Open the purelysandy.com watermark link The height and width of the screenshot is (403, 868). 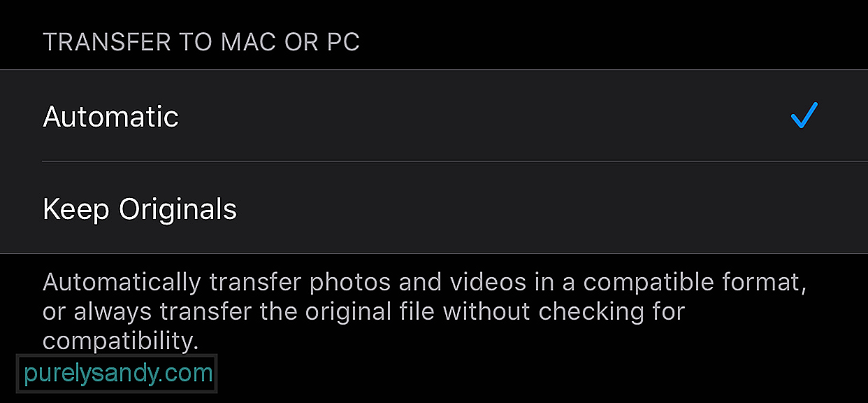[117, 374]
